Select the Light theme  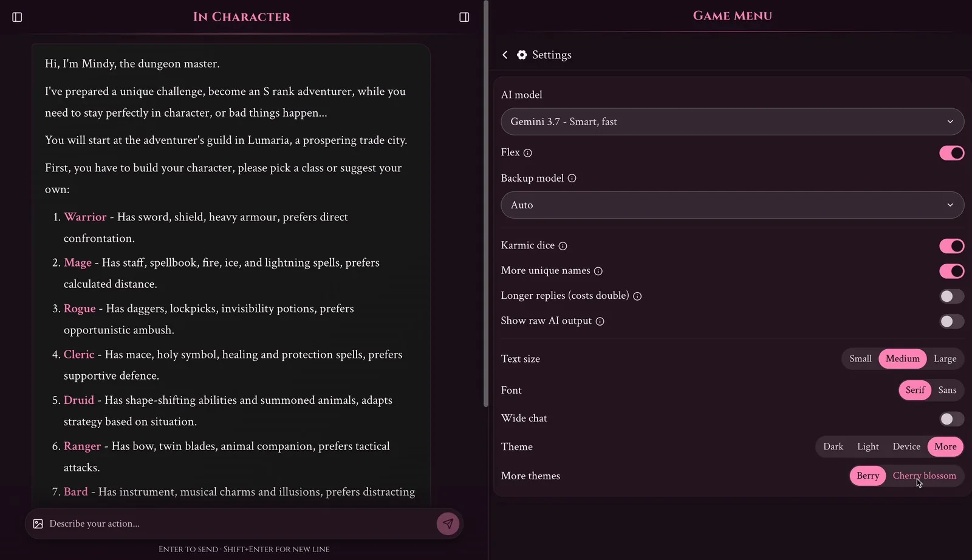(x=868, y=446)
